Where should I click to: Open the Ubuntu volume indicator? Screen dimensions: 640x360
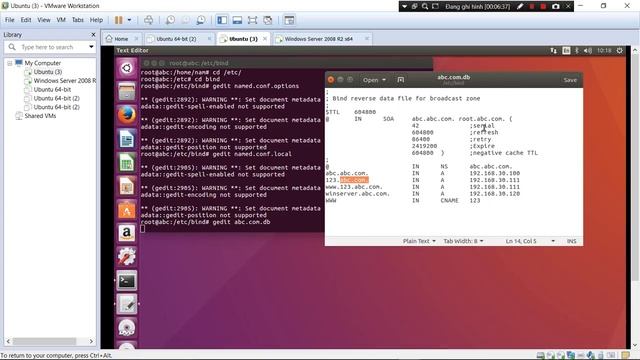(588, 51)
